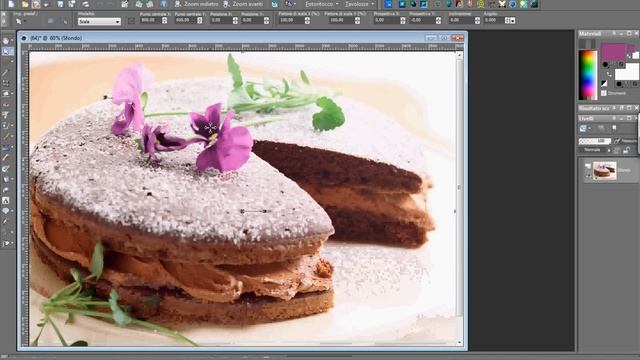The image size is (640, 360).
Task: Click foreground color style button
Action: [605, 64]
